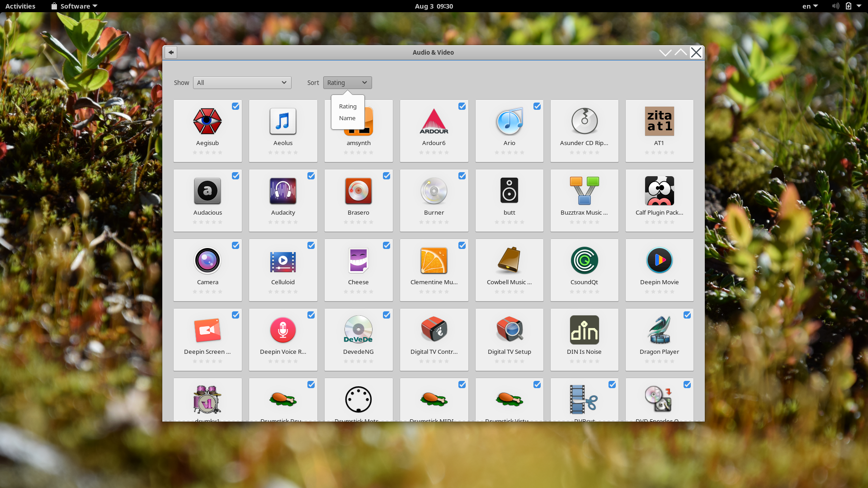This screenshot has width=868, height=488.
Task: Open the Cheese app icon
Action: click(359, 260)
